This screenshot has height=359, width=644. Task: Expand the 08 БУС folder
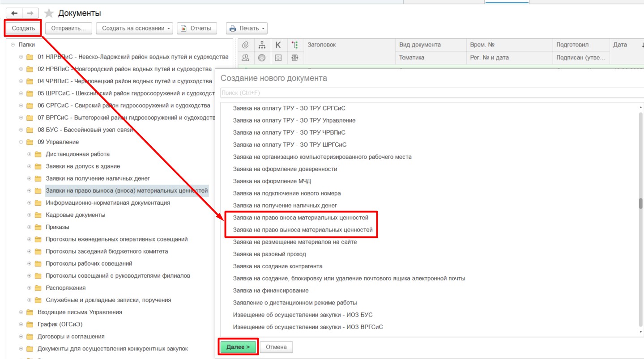tap(21, 130)
